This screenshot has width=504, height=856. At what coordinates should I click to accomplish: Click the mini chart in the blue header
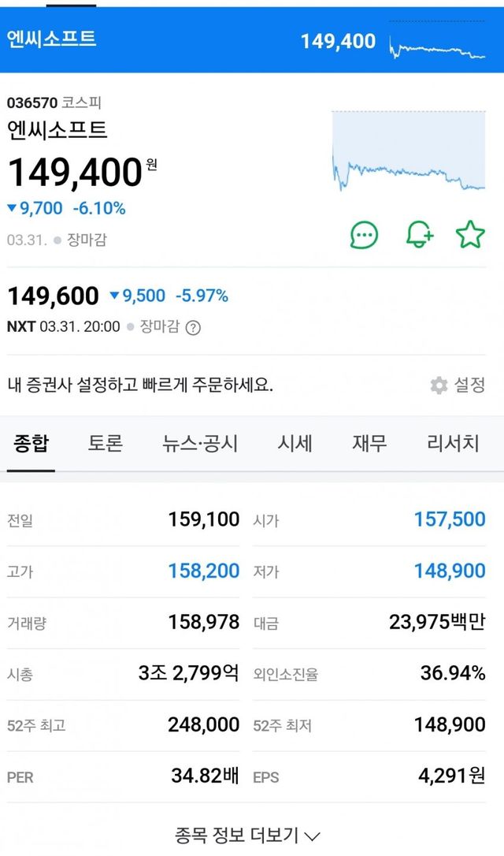[x=438, y=42]
